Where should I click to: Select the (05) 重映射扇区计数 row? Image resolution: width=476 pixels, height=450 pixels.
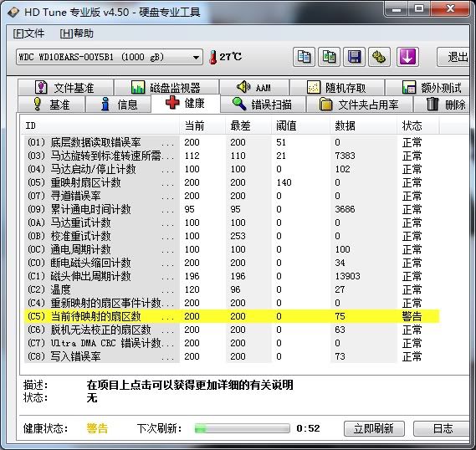(x=232, y=182)
